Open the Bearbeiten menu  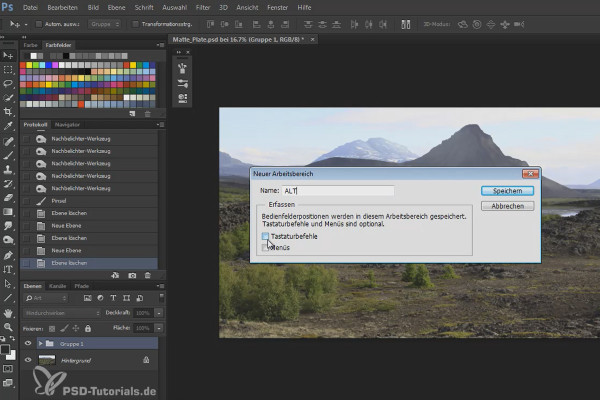tap(62, 7)
